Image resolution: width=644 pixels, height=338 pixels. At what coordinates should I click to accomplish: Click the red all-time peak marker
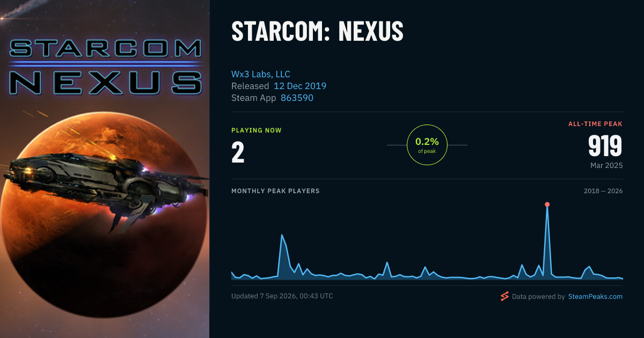click(x=547, y=204)
